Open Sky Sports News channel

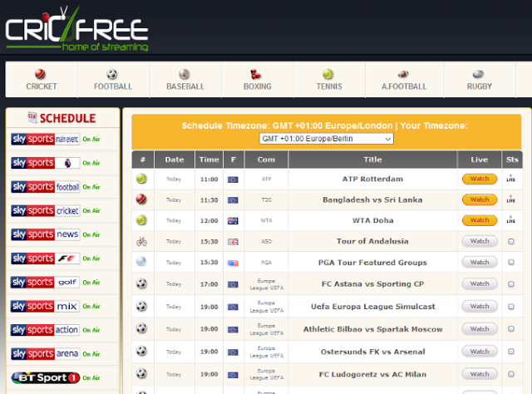(46, 234)
